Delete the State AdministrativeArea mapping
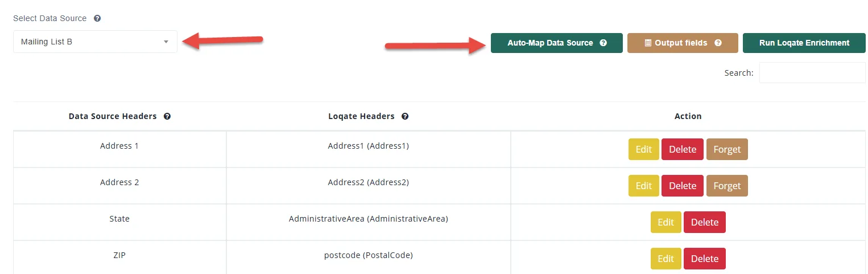868x274 pixels. tap(704, 222)
